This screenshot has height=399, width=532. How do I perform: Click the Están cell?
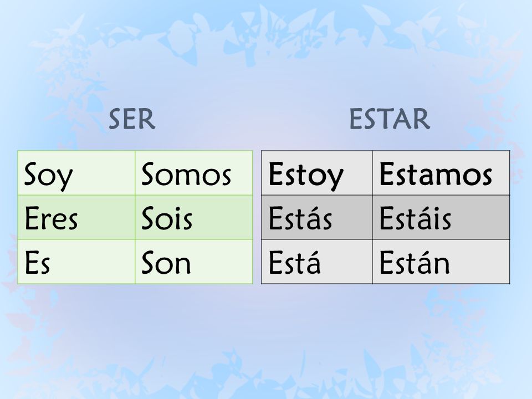(x=441, y=262)
